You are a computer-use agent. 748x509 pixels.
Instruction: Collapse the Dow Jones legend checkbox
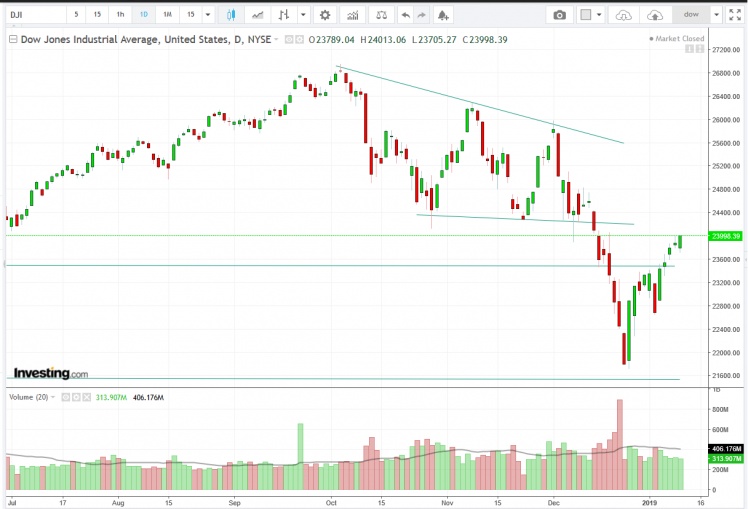tap(13, 39)
